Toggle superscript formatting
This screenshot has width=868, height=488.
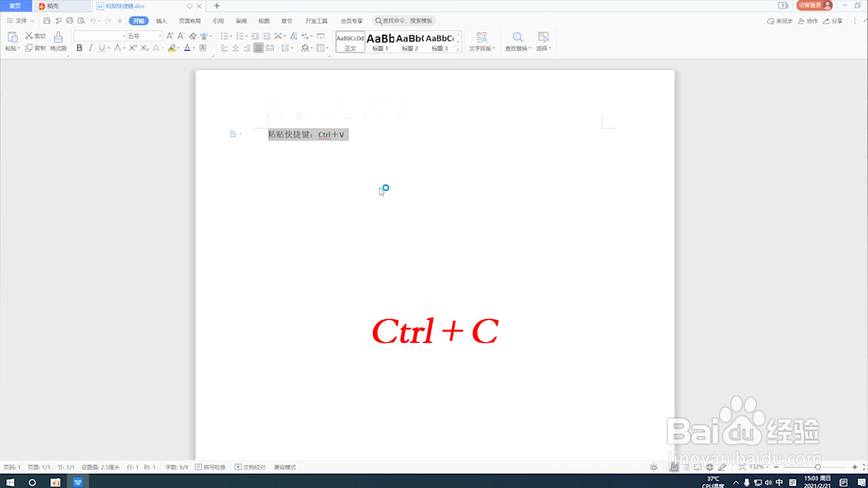[133, 48]
